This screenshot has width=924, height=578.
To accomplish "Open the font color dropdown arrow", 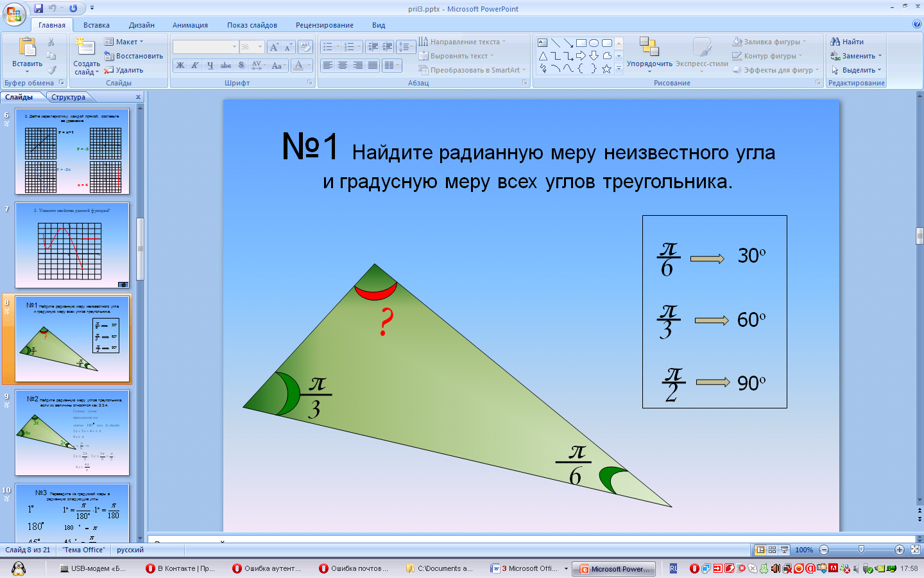I will tap(309, 66).
